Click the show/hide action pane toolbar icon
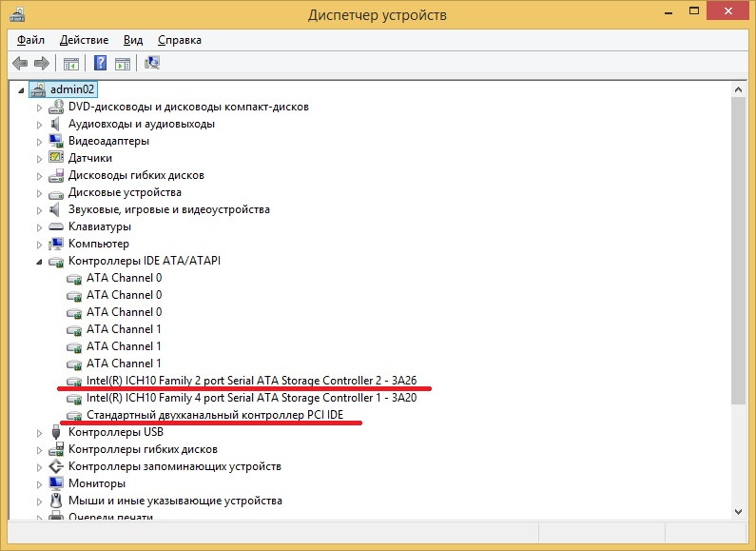 (122, 64)
